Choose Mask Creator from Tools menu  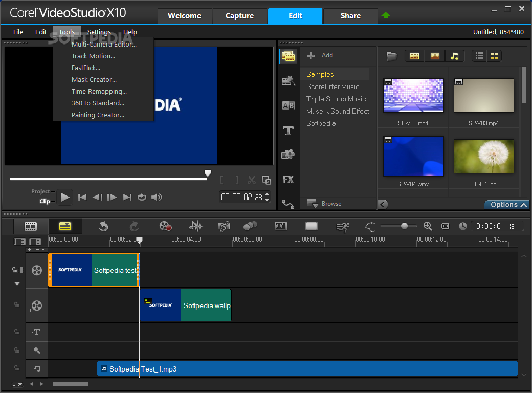pyautogui.click(x=94, y=79)
